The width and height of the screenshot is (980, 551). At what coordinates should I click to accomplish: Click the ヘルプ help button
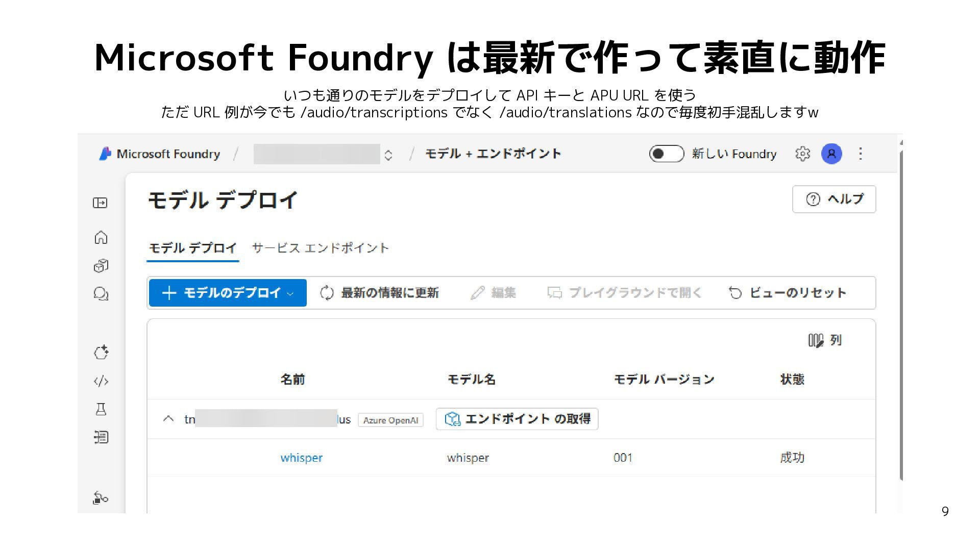(x=834, y=199)
